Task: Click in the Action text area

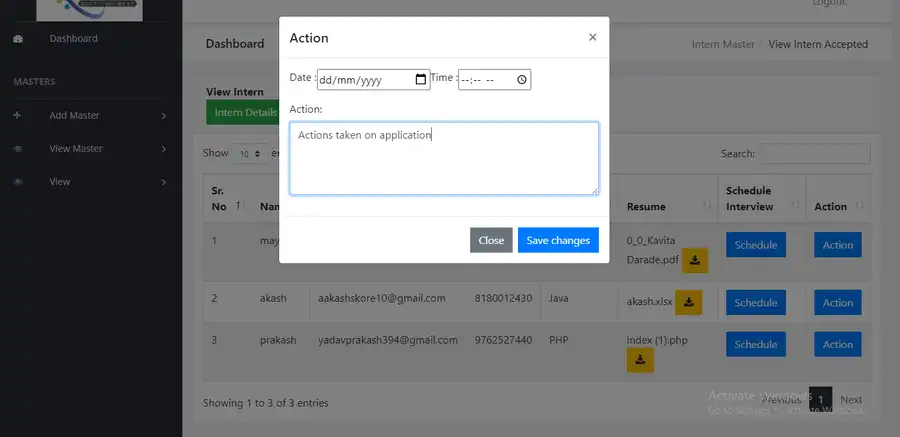Action: (x=444, y=158)
